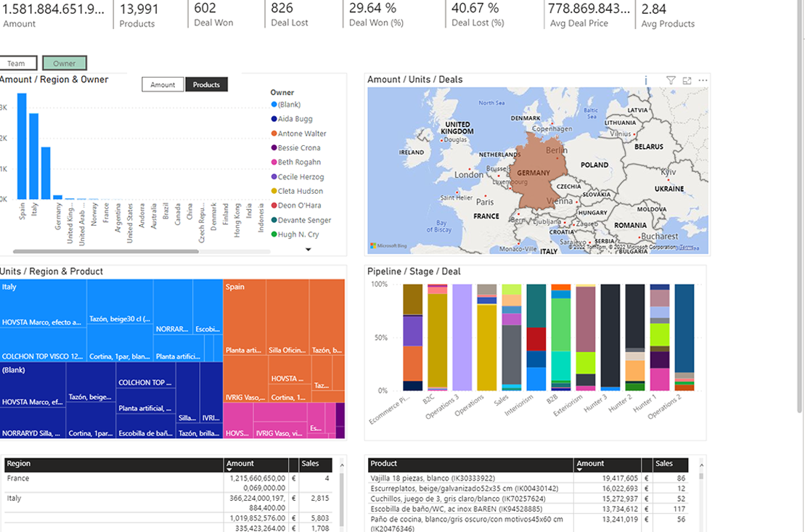
Task: Select pink IVRIG Vaso treemap tile
Action: (x=279, y=430)
